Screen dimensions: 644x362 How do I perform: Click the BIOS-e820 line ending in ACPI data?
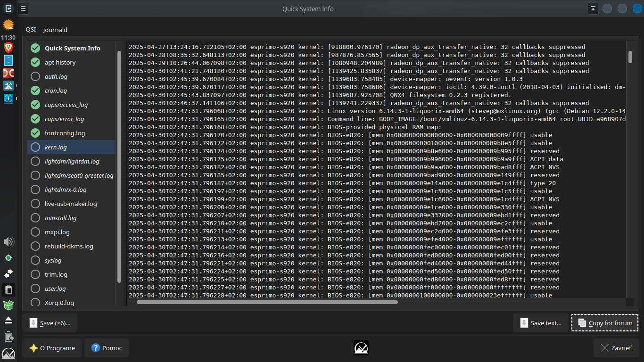(x=346, y=159)
